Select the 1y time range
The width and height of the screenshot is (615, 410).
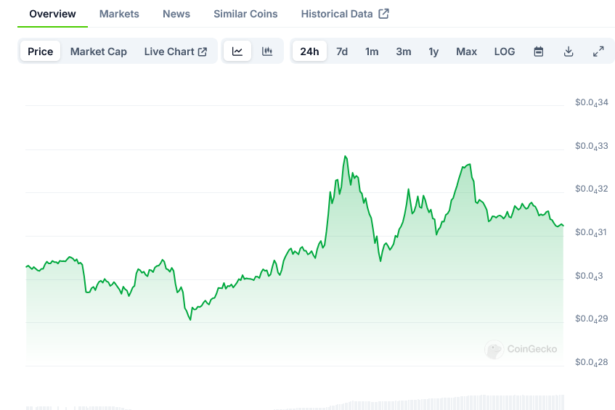click(433, 51)
